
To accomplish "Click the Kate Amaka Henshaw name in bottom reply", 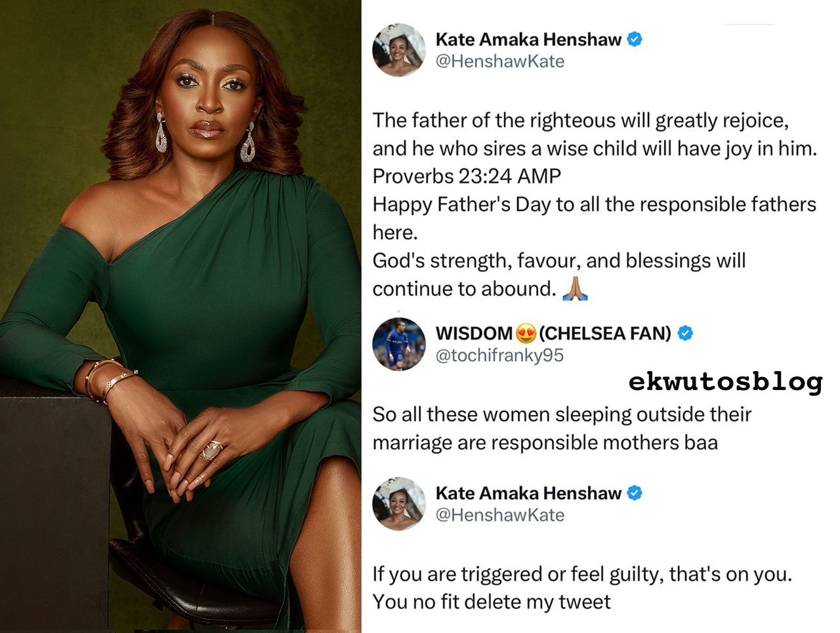I will [x=528, y=493].
